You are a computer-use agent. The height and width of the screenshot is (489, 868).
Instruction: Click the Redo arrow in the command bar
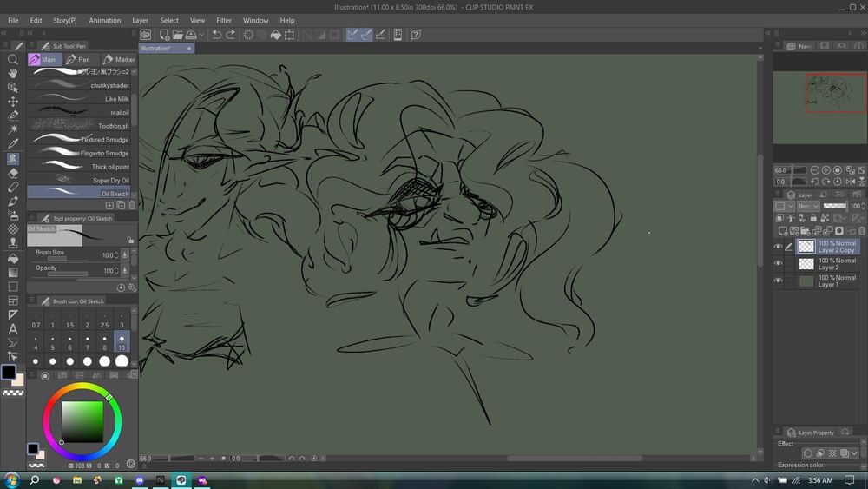point(230,35)
